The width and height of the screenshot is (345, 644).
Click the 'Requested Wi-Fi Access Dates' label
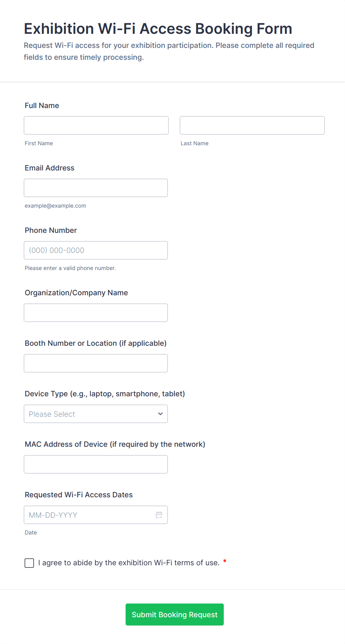coord(79,495)
